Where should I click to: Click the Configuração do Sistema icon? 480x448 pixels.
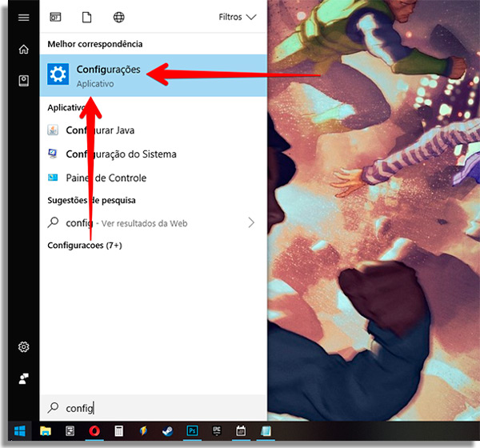click(x=53, y=154)
